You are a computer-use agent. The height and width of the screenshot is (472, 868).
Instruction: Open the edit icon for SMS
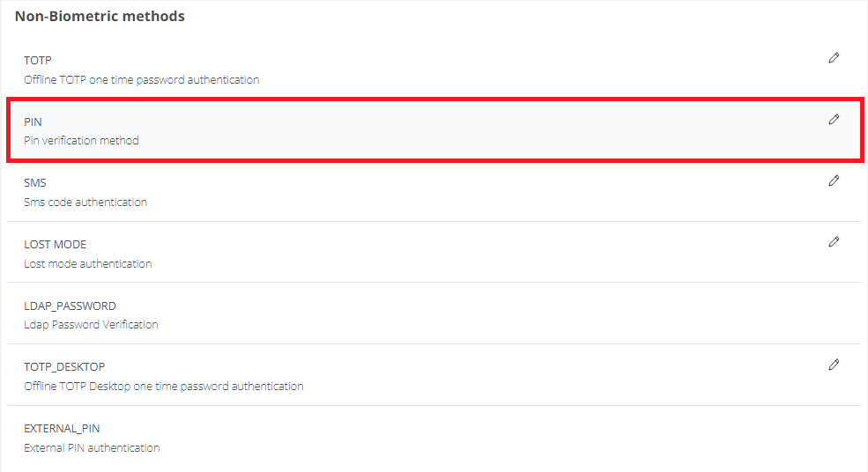point(834,181)
